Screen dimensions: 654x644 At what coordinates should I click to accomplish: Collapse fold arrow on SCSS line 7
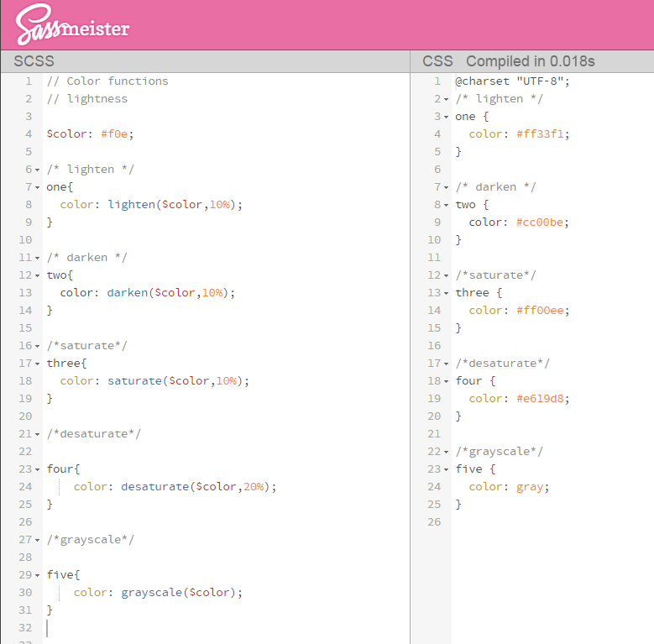click(38, 188)
